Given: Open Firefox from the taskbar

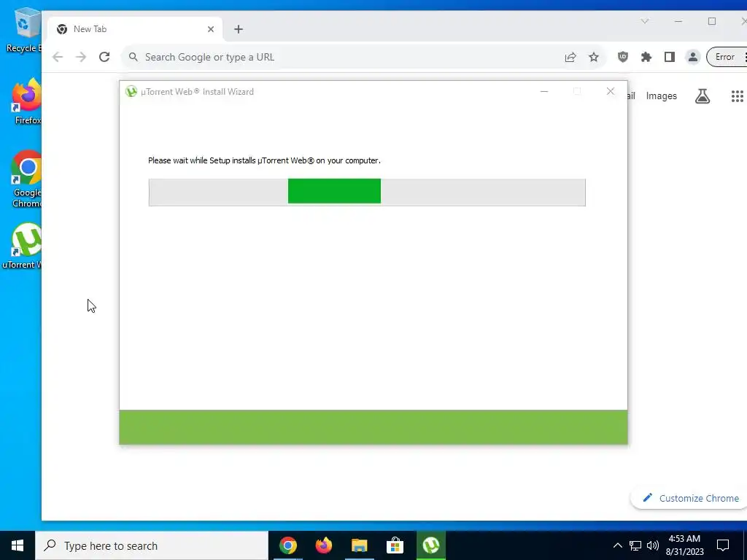Looking at the screenshot, I should click(324, 545).
